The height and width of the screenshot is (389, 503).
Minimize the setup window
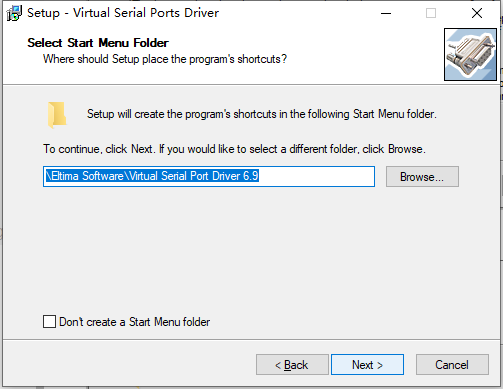pyautogui.click(x=386, y=13)
